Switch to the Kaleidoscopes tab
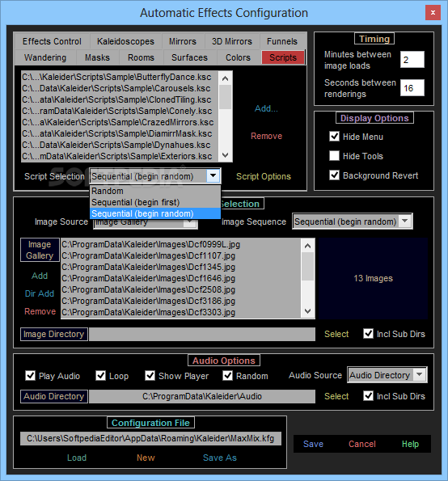The image size is (448, 481). [125, 41]
